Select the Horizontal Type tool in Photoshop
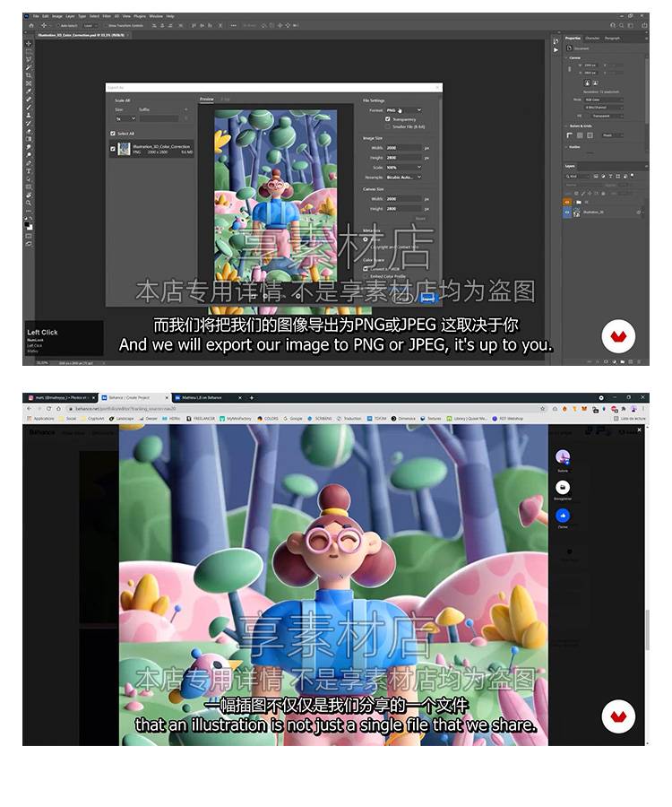The image size is (672, 807). (x=29, y=171)
